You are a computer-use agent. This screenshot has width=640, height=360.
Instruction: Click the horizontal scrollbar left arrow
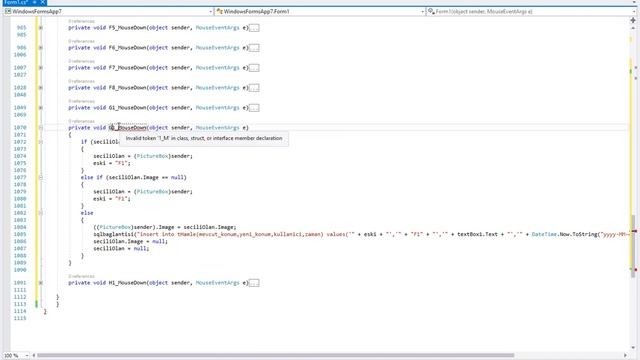(34, 356)
